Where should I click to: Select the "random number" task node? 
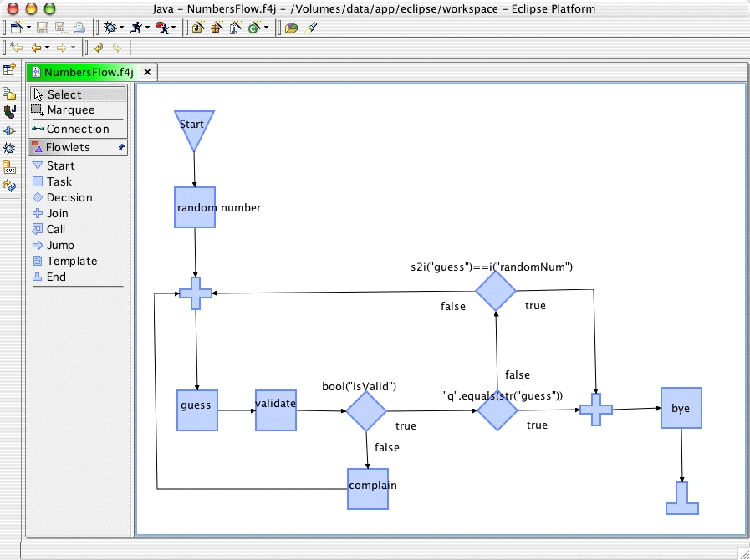tap(195, 207)
